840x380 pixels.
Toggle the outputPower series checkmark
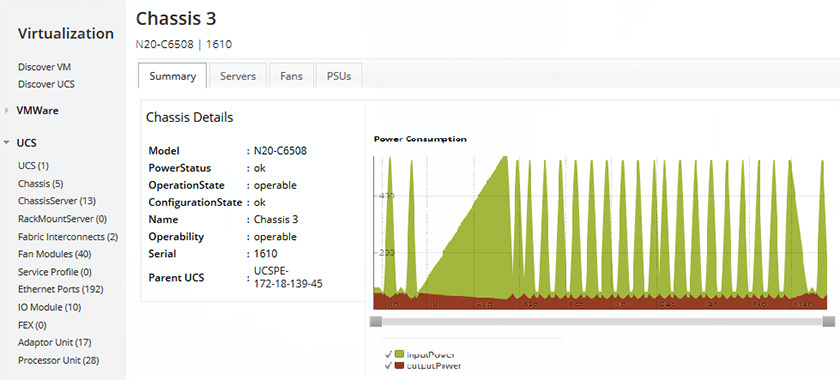(x=388, y=366)
